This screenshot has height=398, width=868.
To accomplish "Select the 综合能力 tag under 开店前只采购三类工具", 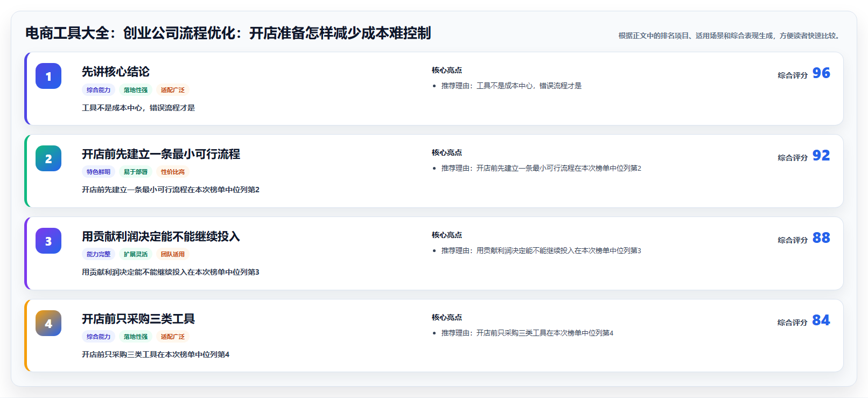I will point(99,337).
